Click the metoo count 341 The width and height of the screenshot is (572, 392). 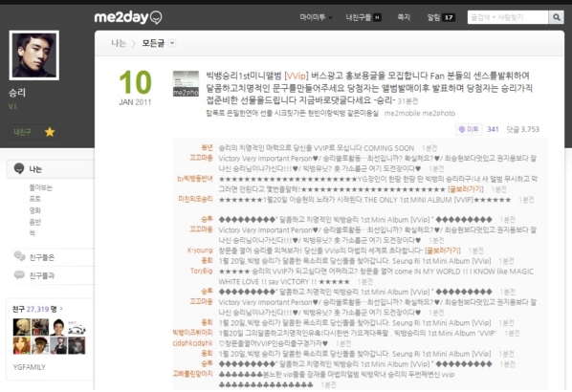coord(493,129)
